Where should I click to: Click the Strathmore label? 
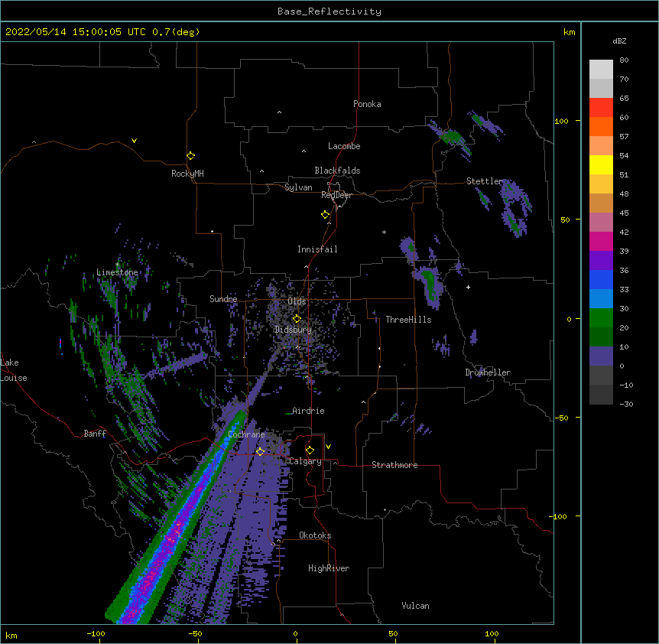pyautogui.click(x=394, y=465)
